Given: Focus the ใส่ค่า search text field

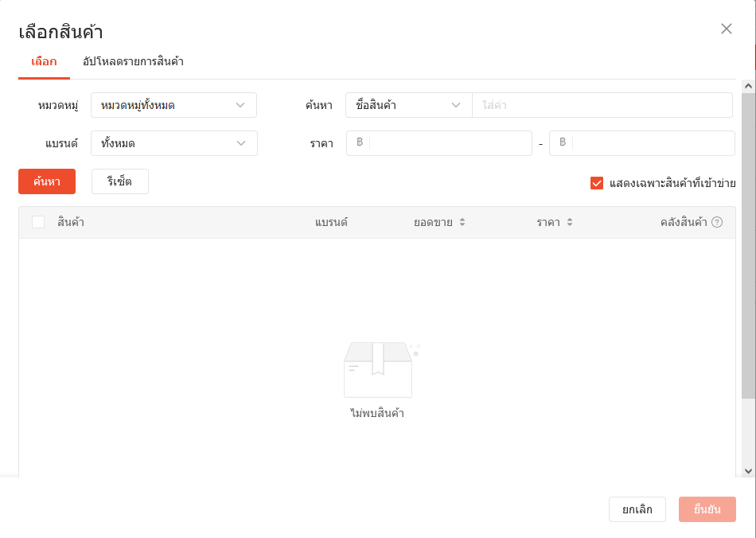Looking at the screenshot, I should pos(602,105).
